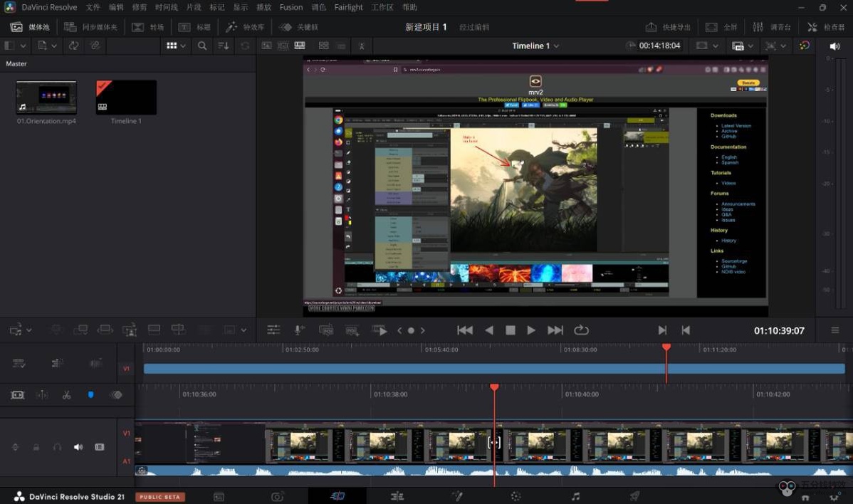Click the Deliver rocket page icon
The image size is (853, 504).
pos(634,496)
